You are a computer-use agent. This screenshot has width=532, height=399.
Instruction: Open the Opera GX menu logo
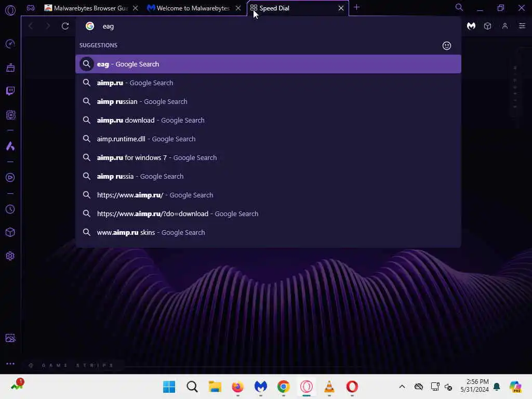(x=10, y=10)
